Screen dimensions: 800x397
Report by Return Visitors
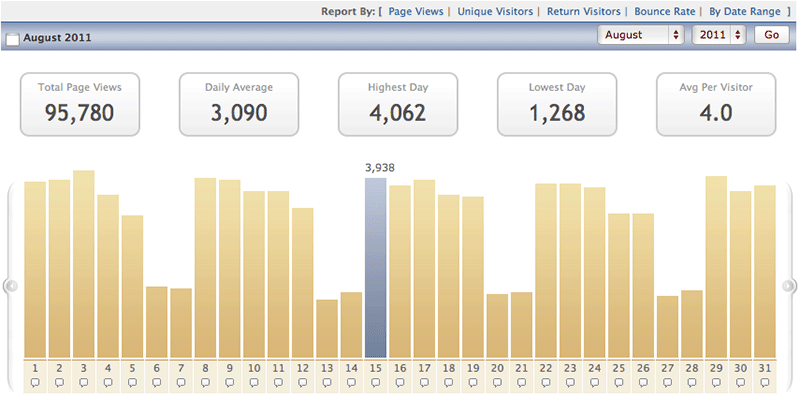584,11
